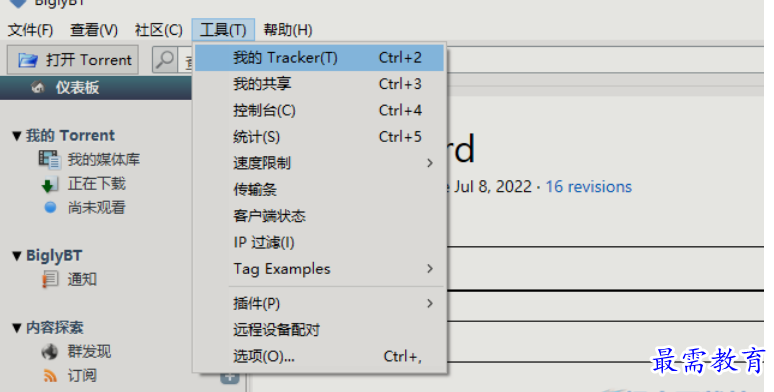Select 我的 Tracker(T) menu entry
774x392 pixels.
pyautogui.click(x=319, y=58)
